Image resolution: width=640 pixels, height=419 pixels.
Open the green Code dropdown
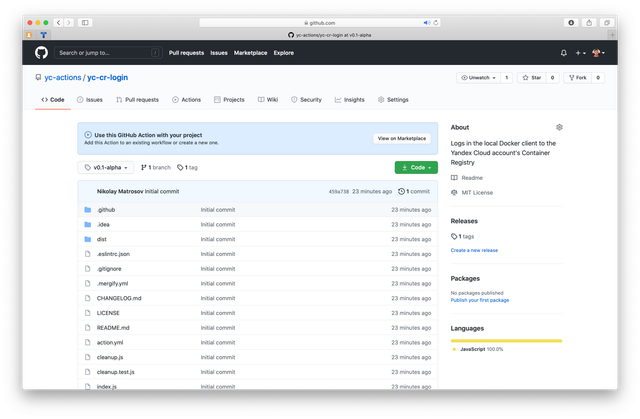click(415, 167)
